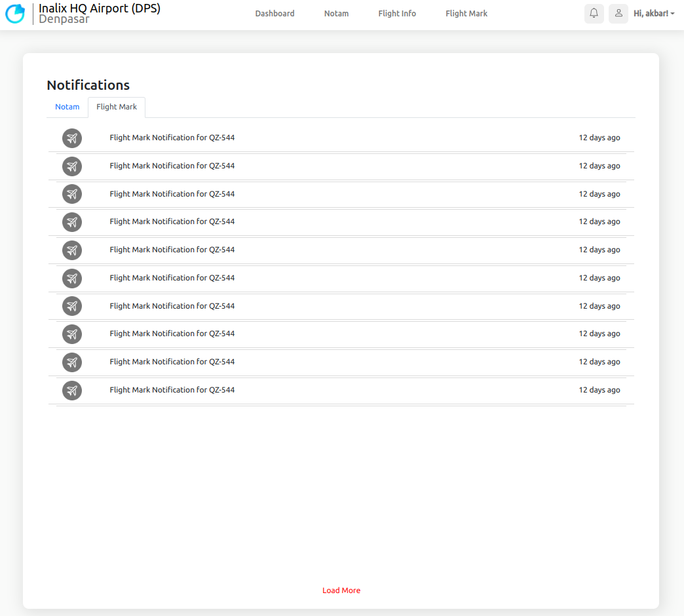Click the Inalix logo icon

tap(15, 14)
